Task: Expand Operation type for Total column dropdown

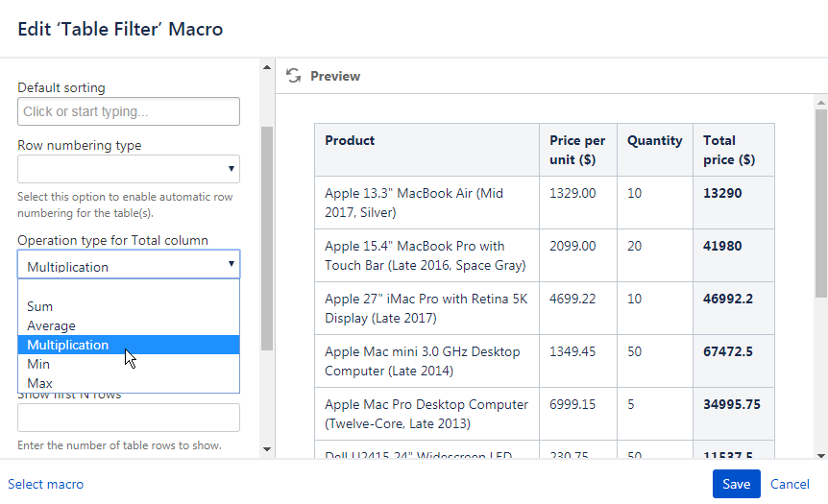Action: [129, 266]
